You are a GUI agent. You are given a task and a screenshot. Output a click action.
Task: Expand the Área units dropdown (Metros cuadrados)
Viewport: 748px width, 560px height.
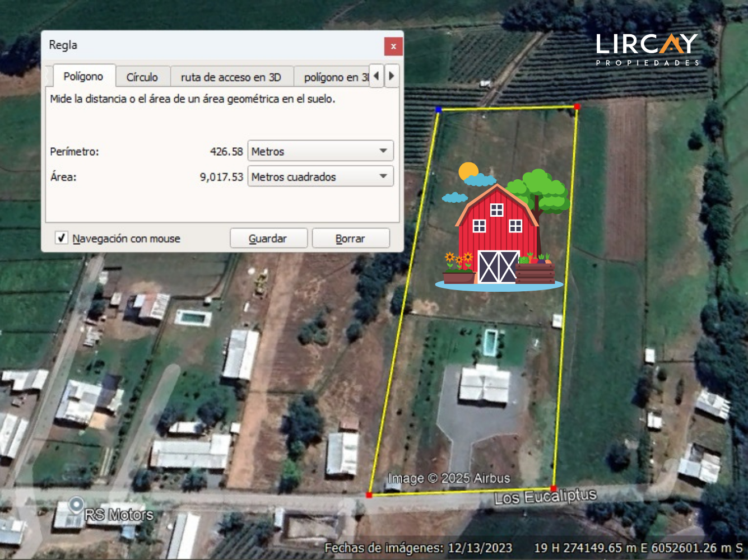click(320, 176)
